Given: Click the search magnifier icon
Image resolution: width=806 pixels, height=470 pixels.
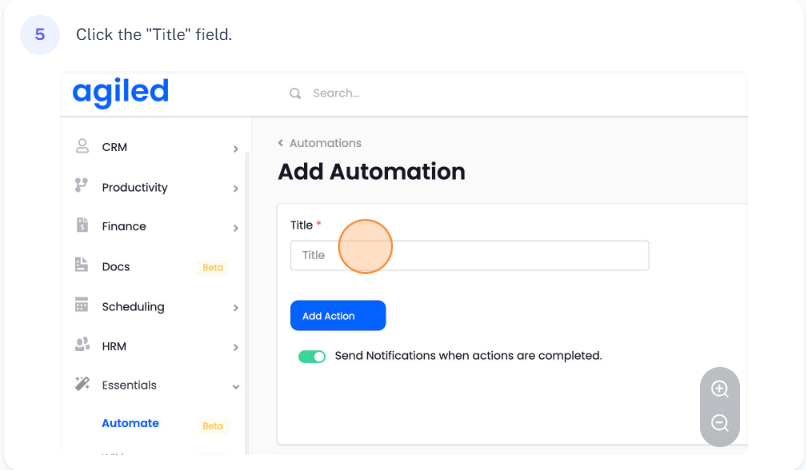Looking at the screenshot, I should [295, 93].
